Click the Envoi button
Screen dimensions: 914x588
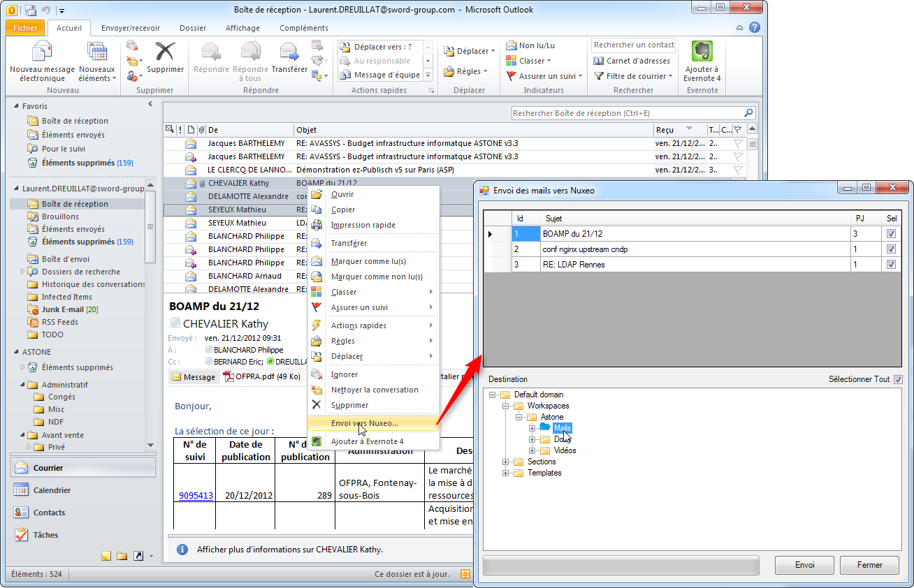pyautogui.click(x=804, y=565)
